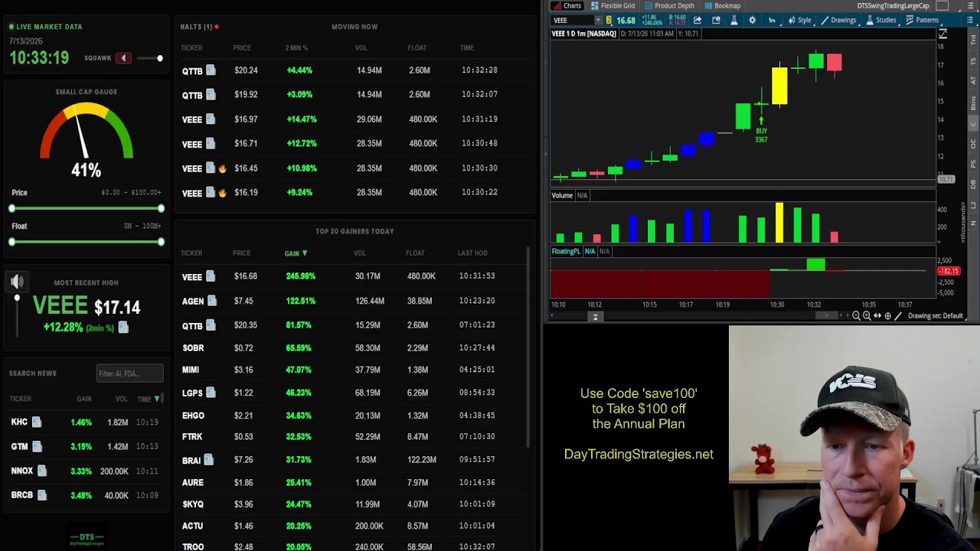The width and height of the screenshot is (980, 551).
Task: Click flame icon on VEEE $16.19 row
Action: (x=222, y=193)
